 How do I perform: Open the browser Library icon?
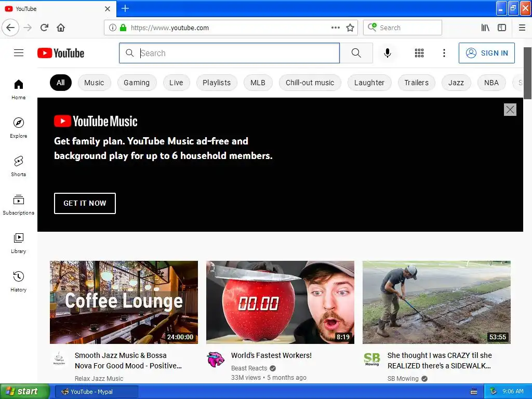[x=485, y=28]
